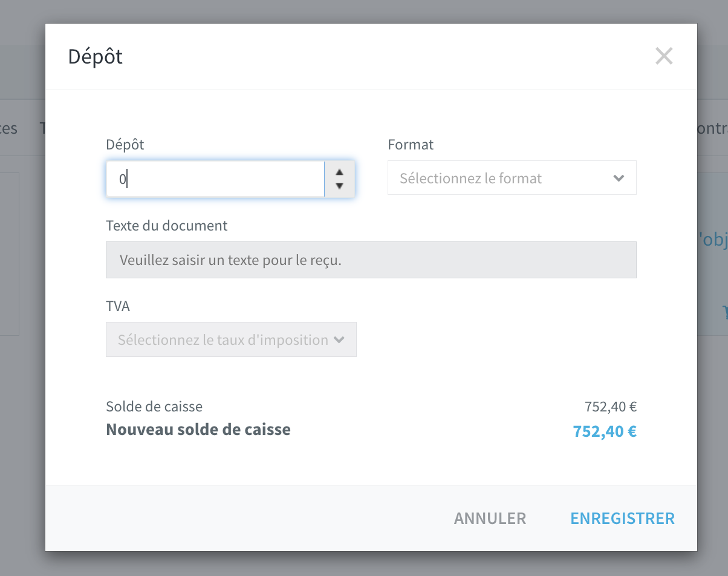Click the blue new balance amount 752,40 €
Screen dimensions: 728x576
point(605,431)
